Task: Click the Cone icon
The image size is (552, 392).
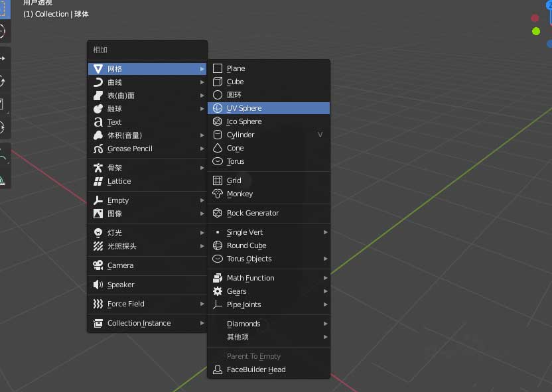Action: pyautogui.click(x=218, y=148)
